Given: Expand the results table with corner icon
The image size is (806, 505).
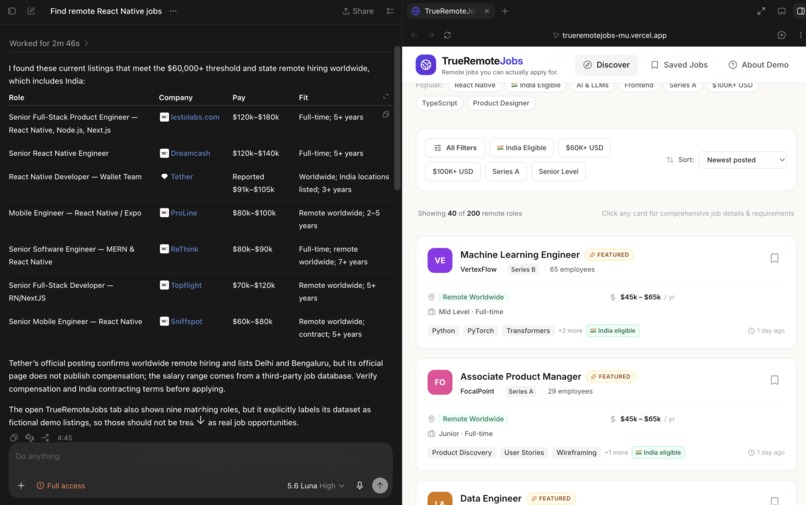Looking at the screenshot, I should click(x=386, y=97).
